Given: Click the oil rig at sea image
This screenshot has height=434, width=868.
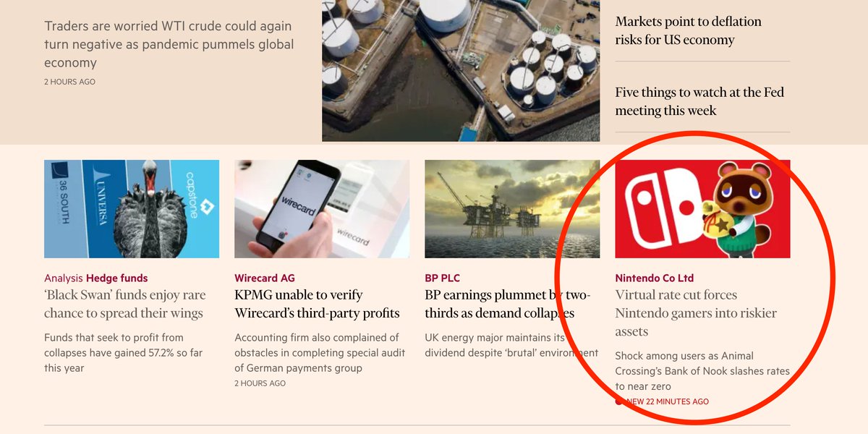Looking at the screenshot, I should (512, 209).
